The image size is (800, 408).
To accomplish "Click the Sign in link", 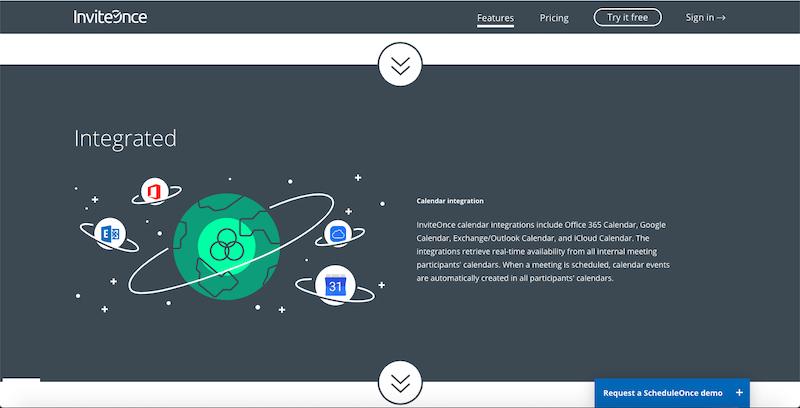I will (x=706, y=17).
